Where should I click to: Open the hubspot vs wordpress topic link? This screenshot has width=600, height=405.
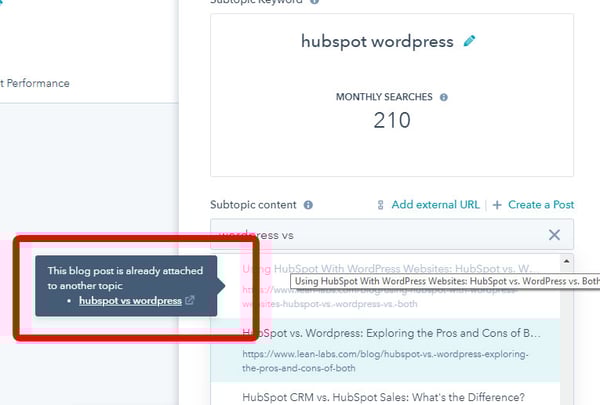coord(130,301)
